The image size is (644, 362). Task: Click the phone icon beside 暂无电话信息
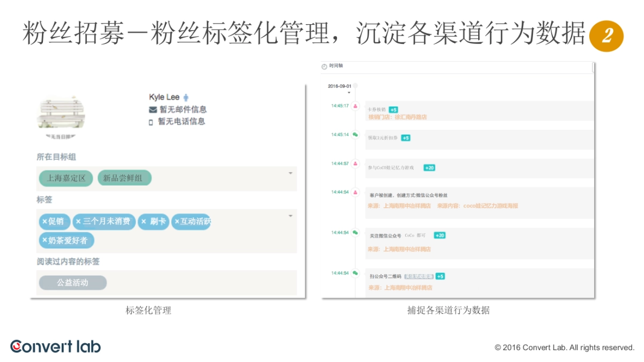pyautogui.click(x=152, y=122)
